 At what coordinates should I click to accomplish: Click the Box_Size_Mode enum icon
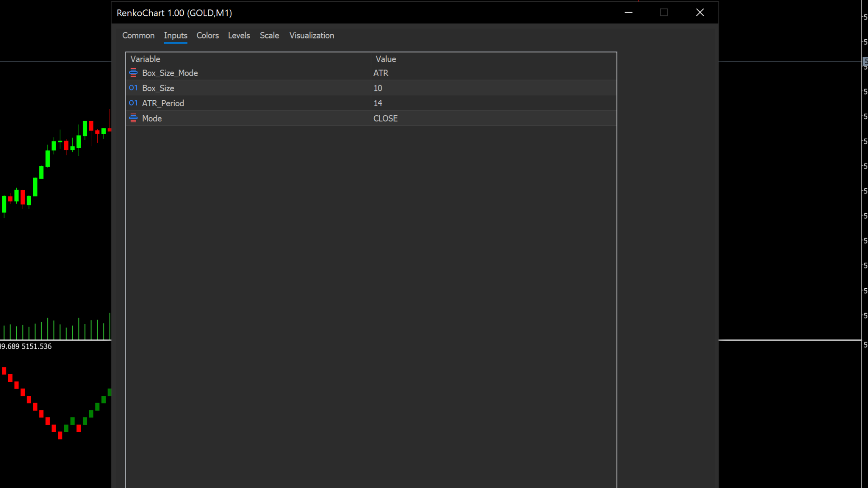point(133,73)
